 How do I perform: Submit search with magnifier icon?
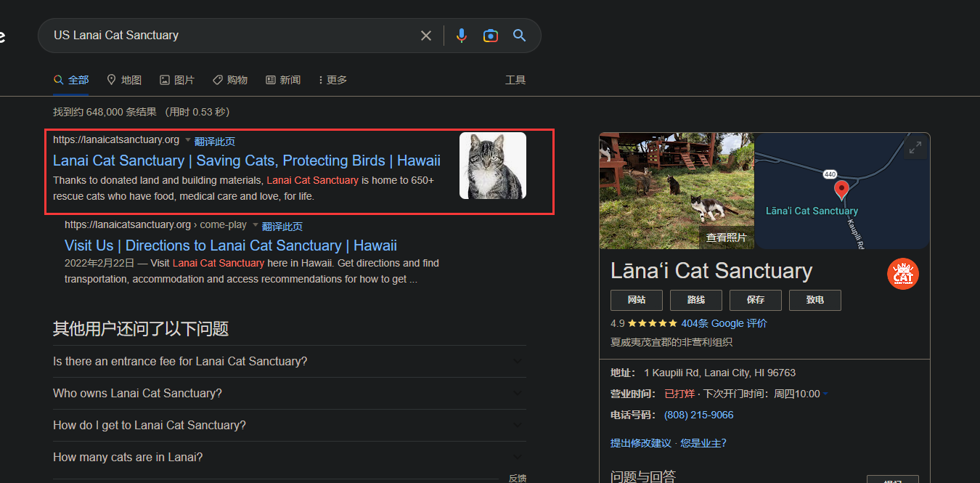(x=519, y=36)
